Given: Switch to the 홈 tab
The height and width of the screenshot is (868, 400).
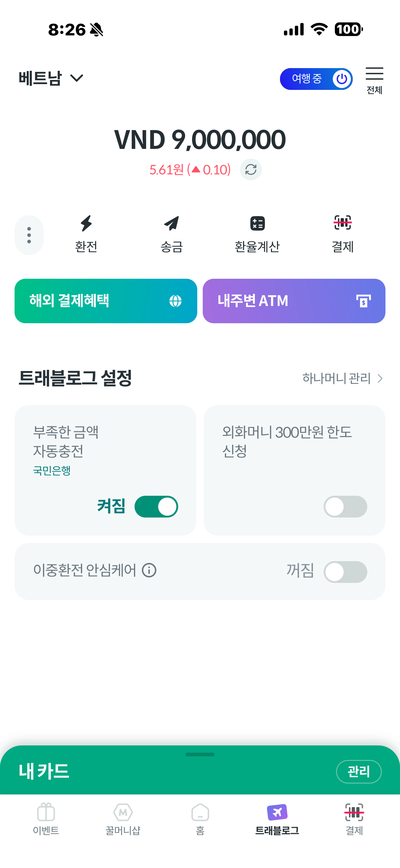Looking at the screenshot, I should pos(200,819).
